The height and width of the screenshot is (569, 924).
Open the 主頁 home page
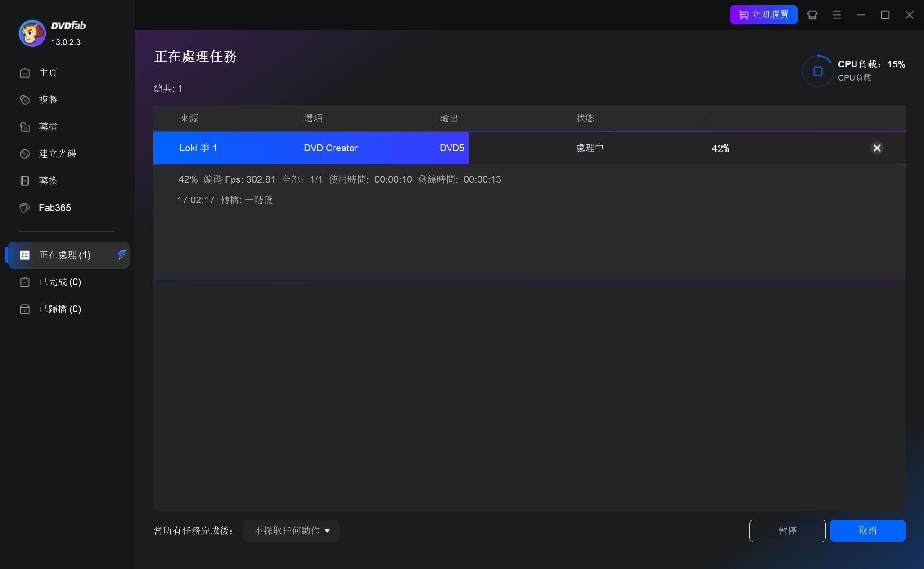(48, 73)
